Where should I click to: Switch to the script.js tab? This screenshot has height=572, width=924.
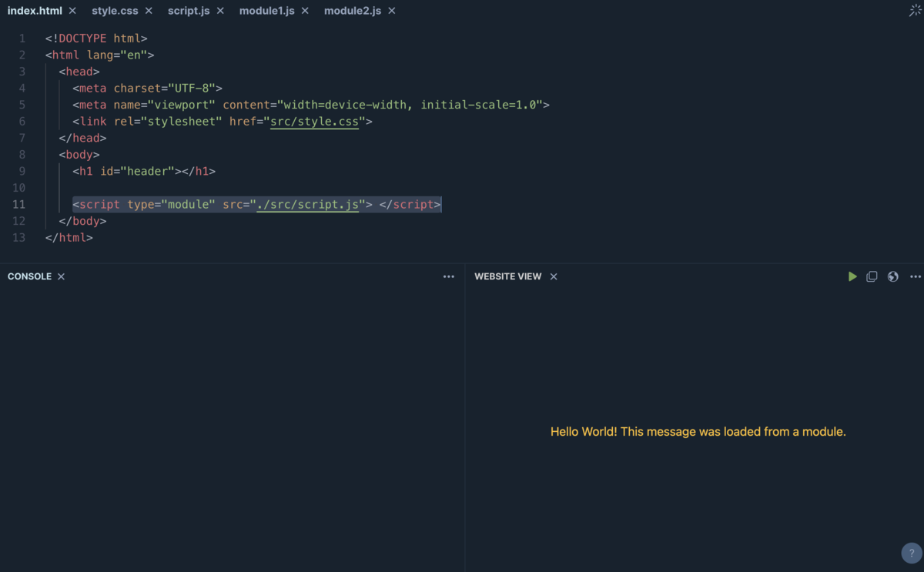[189, 11]
